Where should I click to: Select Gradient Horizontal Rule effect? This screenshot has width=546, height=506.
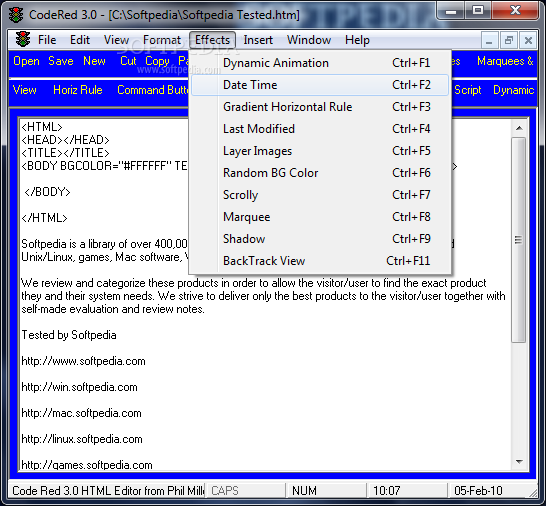(x=320, y=107)
